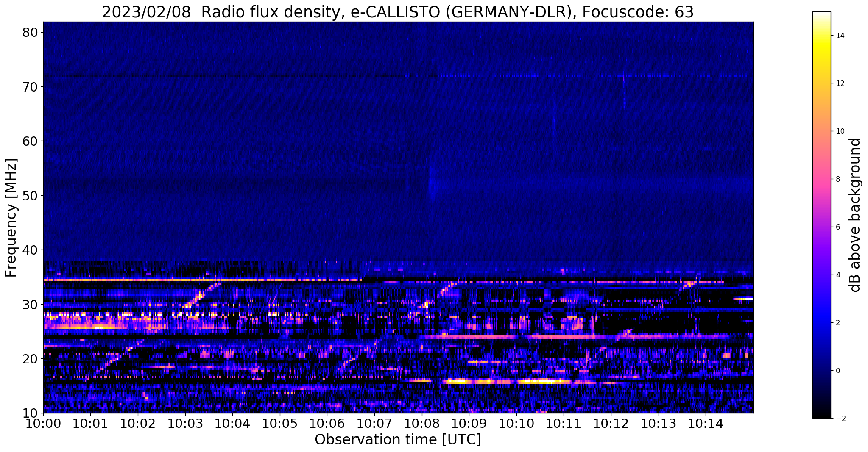This screenshot has height=452, width=868.
Task: Click the 10:03 time tick label
Action: click(185, 423)
